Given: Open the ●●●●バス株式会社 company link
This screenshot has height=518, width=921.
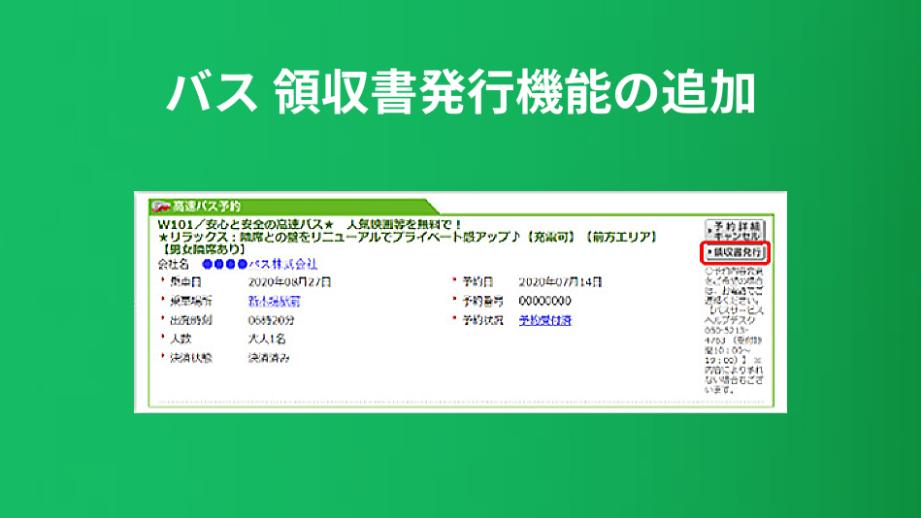Looking at the screenshot, I should point(259,264).
